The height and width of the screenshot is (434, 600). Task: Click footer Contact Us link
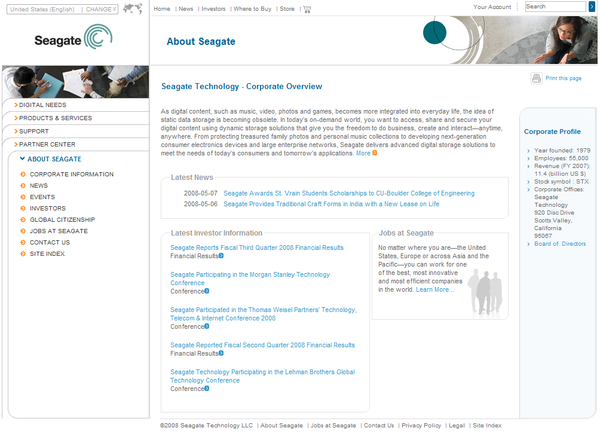[378, 426]
